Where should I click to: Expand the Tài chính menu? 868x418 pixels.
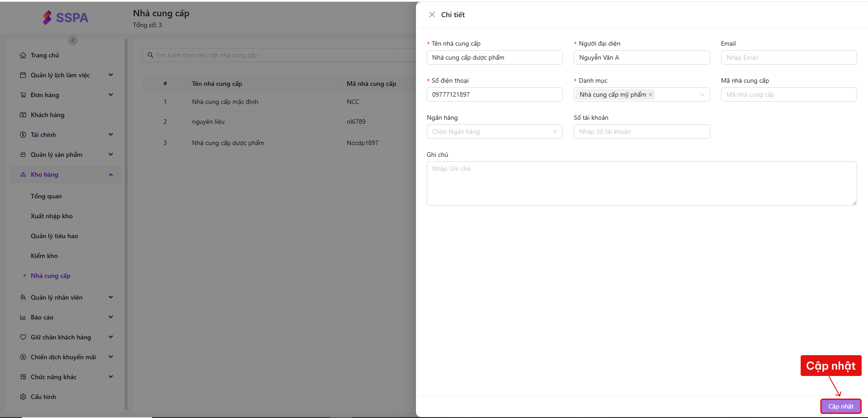(111, 135)
